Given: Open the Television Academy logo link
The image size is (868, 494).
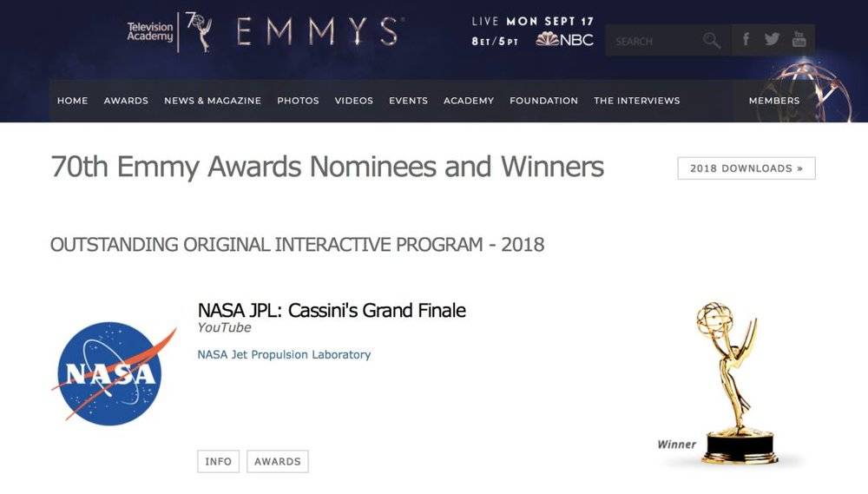Looking at the screenshot, I should pyautogui.click(x=150, y=31).
